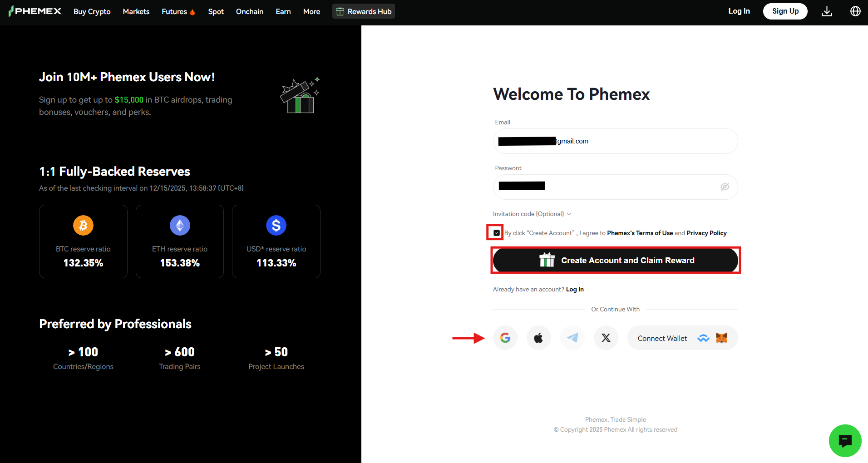Open the language globe icon
Screen dimensions: 868x463
855,11
